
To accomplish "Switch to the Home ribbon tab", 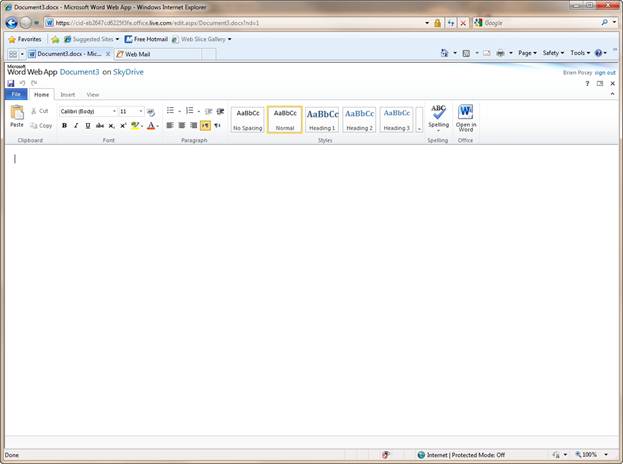I will [x=41, y=95].
